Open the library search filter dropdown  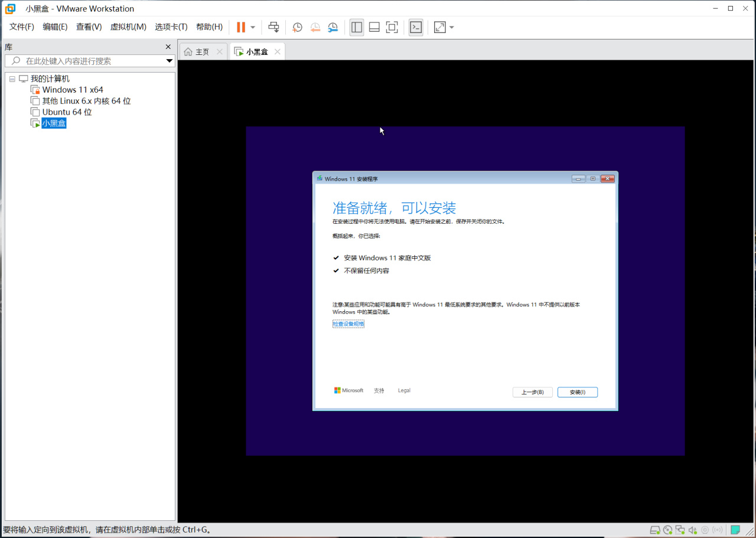[x=169, y=61]
